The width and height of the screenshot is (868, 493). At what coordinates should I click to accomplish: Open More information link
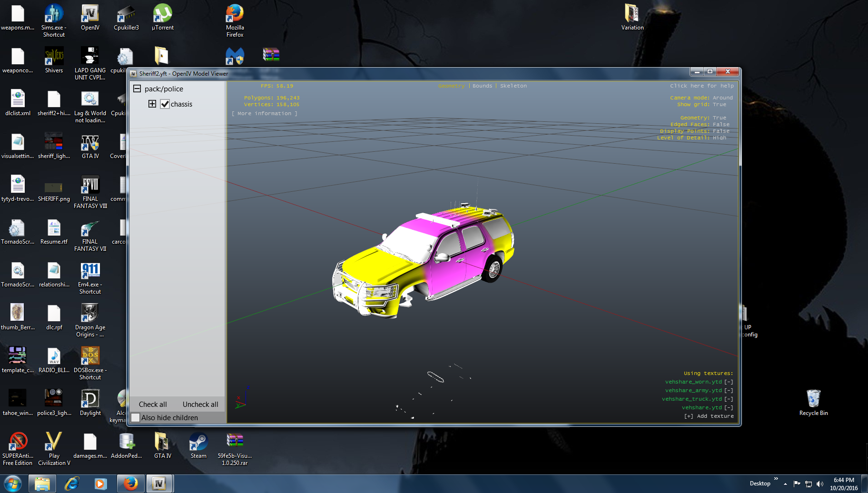pyautogui.click(x=264, y=113)
